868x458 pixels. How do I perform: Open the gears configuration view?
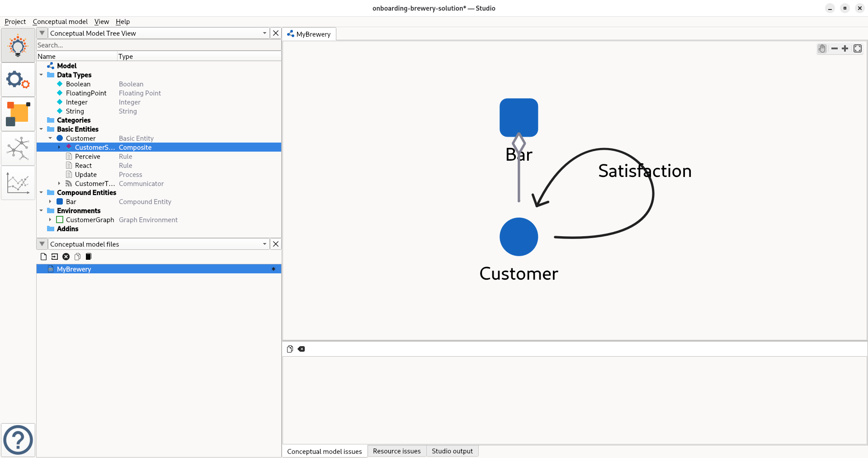pos(18,80)
